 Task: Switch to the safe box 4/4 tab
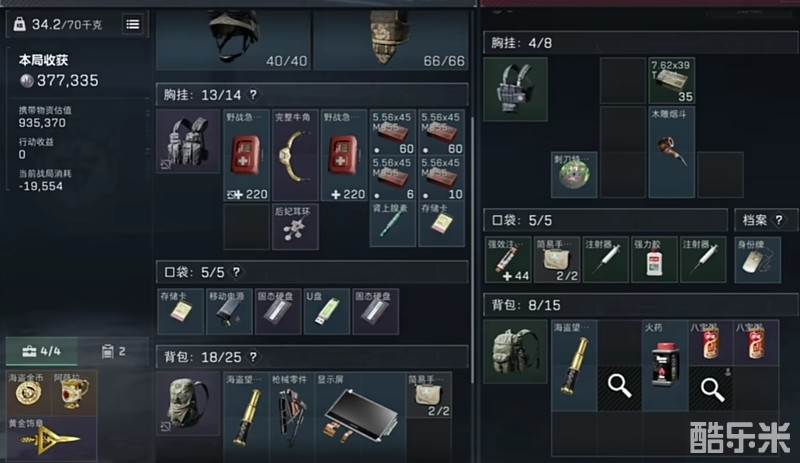coord(42,351)
